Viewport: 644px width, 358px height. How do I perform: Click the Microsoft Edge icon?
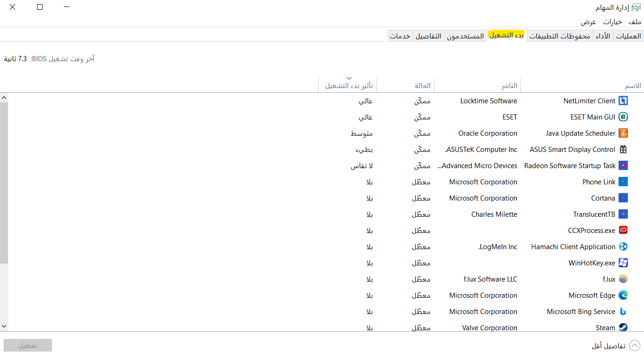pos(623,295)
